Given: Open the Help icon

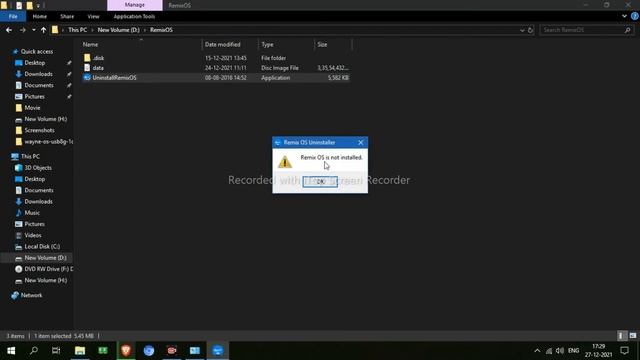Looking at the screenshot, I should coord(635,16).
